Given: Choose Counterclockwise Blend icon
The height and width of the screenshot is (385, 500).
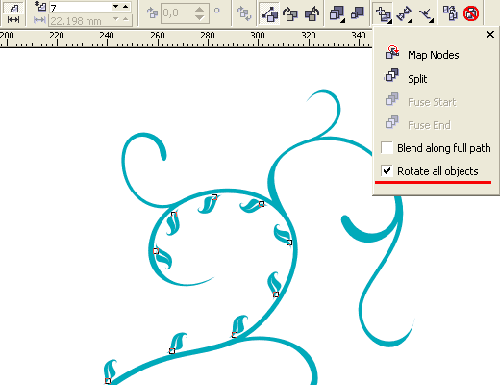Looking at the screenshot, I should coord(312,13).
